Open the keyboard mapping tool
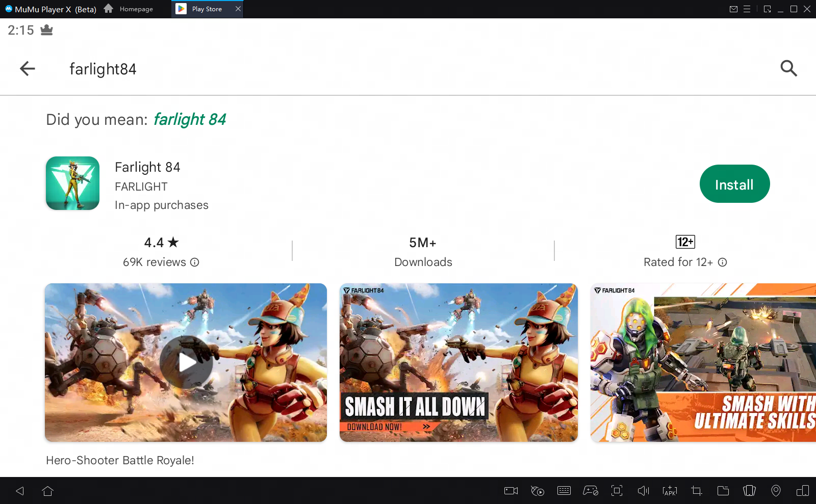The image size is (816, 504). [564, 491]
